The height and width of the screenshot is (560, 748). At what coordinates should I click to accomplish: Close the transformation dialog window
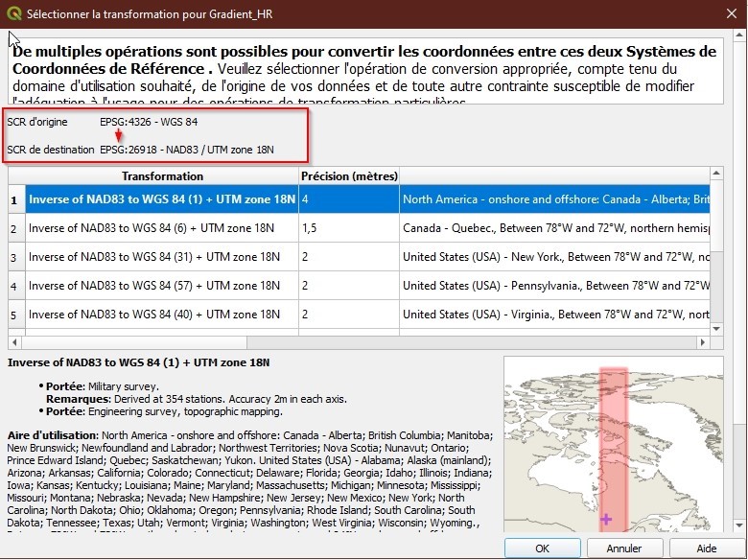pos(732,13)
